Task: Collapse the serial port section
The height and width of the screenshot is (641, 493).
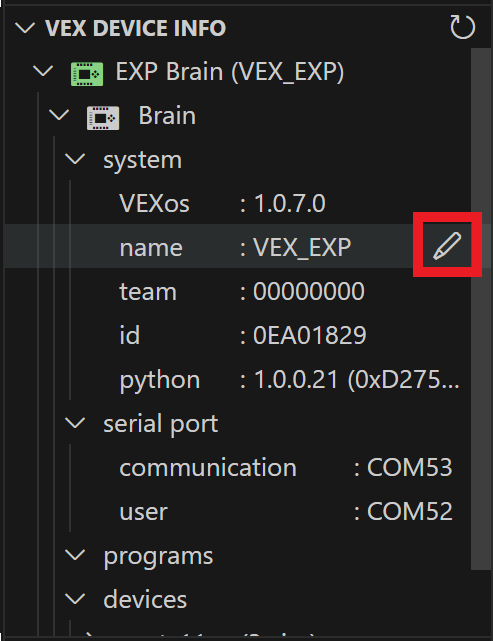Action: tap(76, 423)
